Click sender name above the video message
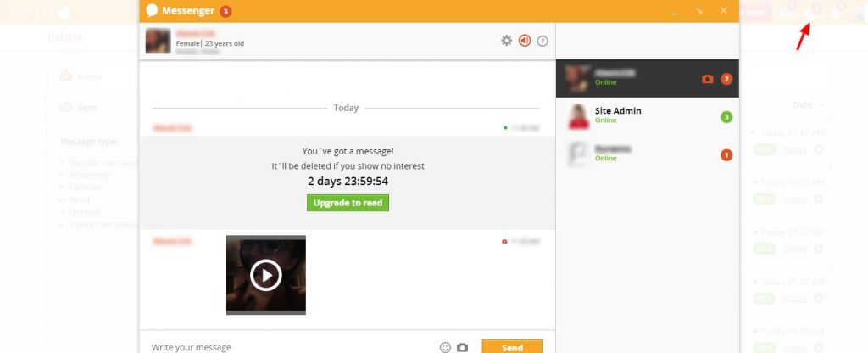Screen dimensions: 868x353 pos(172,241)
